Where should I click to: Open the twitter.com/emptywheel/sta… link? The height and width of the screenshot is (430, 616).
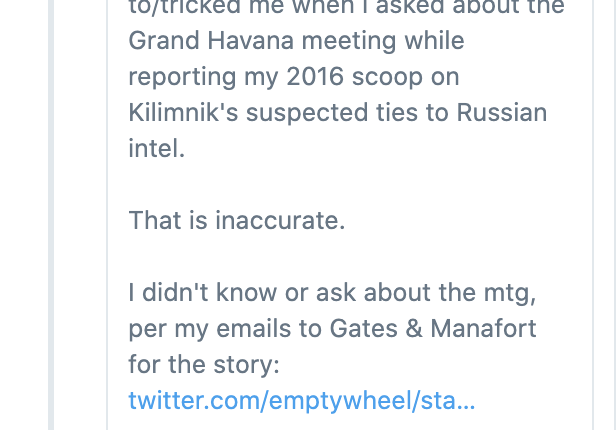click(302, 401)
